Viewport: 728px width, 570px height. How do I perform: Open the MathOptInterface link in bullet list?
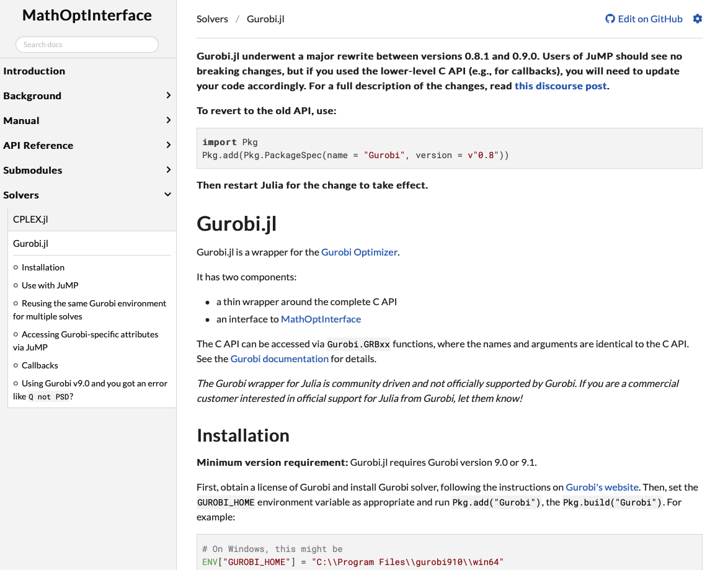coord(321,319)
